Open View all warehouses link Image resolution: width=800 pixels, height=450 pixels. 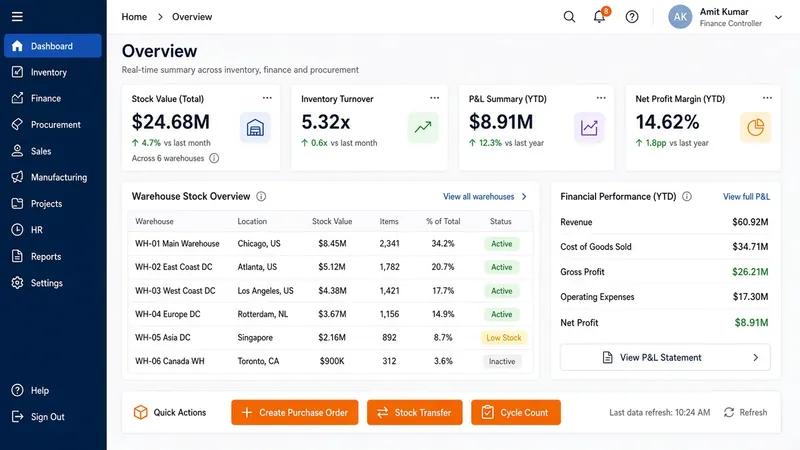click(479, 196)
